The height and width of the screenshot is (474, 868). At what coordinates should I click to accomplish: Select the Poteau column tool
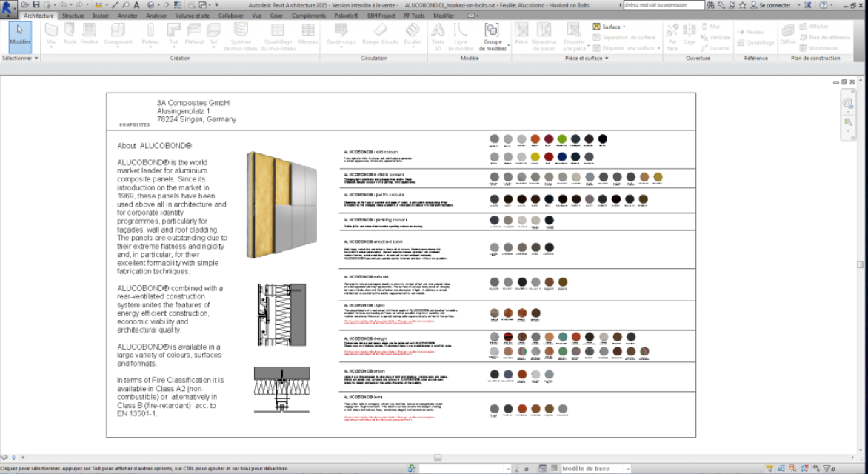(150, 34)
